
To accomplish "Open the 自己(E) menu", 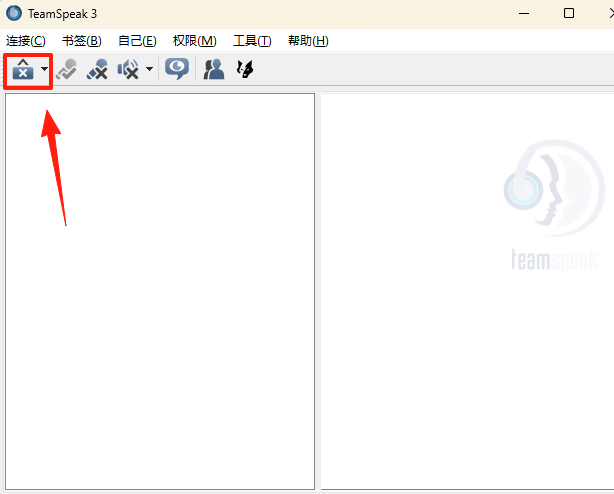I will (137, 41).
